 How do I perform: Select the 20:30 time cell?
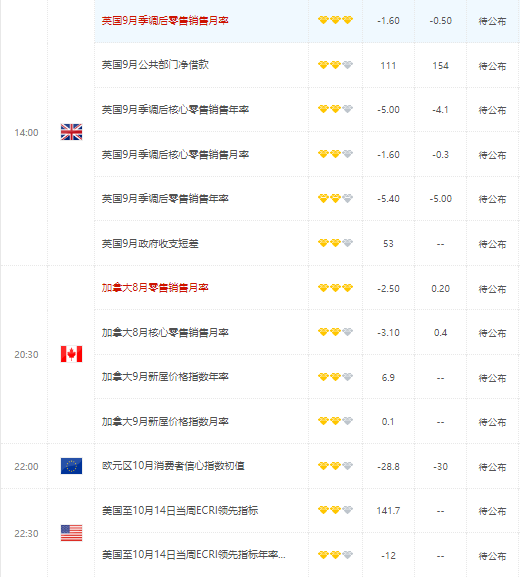coord(26,354)
